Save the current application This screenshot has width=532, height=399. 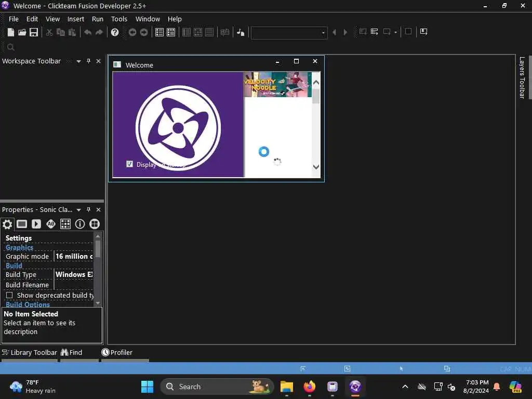(34, 32)
